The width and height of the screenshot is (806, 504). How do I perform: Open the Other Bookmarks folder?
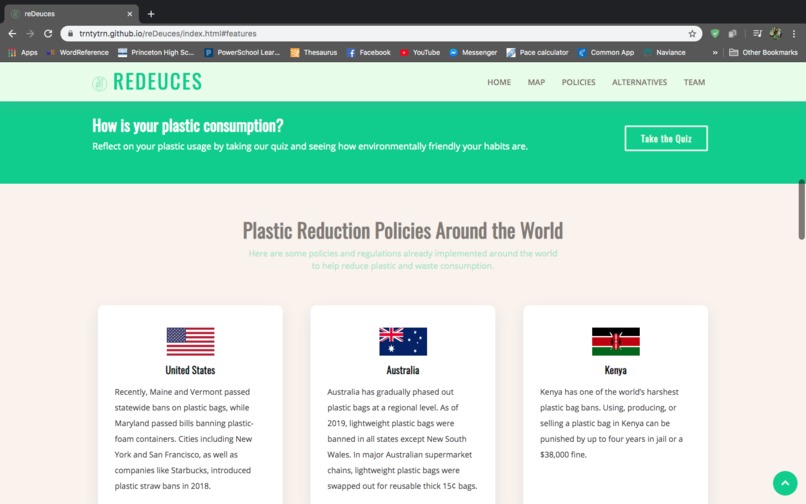pos(763,52)
